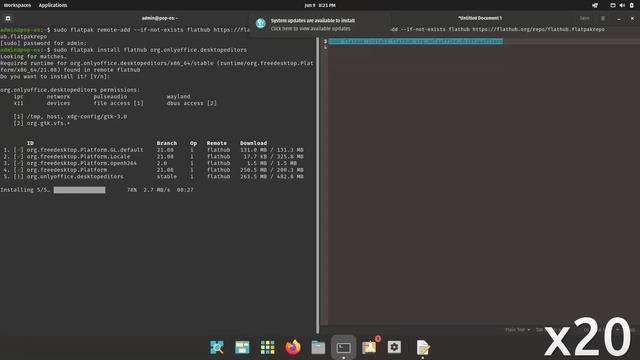Click the 'file access [1]' permission text

(x=118, y=103)
